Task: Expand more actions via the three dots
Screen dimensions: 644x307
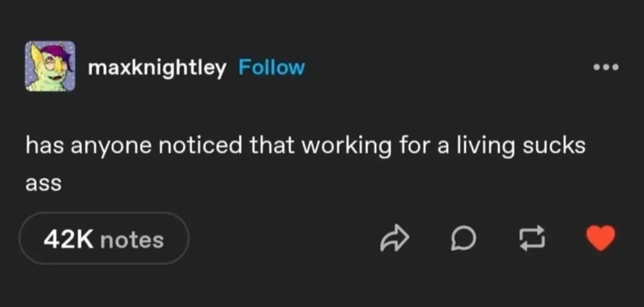Action: tap(607, 67)
